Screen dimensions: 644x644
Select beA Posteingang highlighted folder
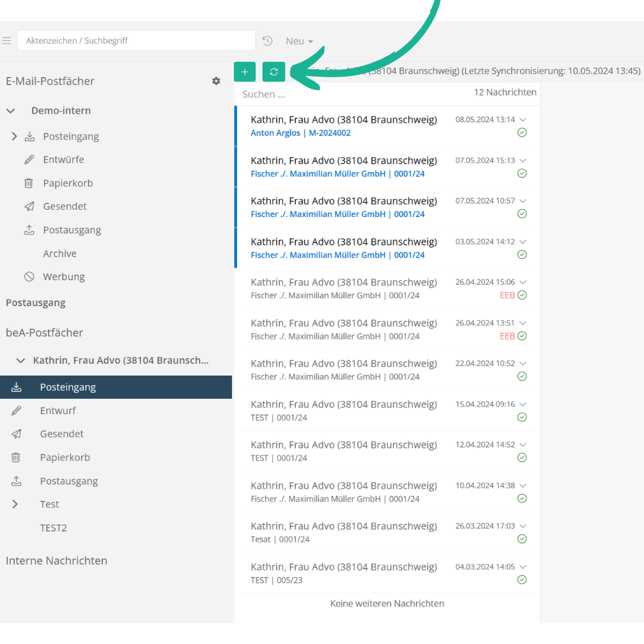pos(68,387)
